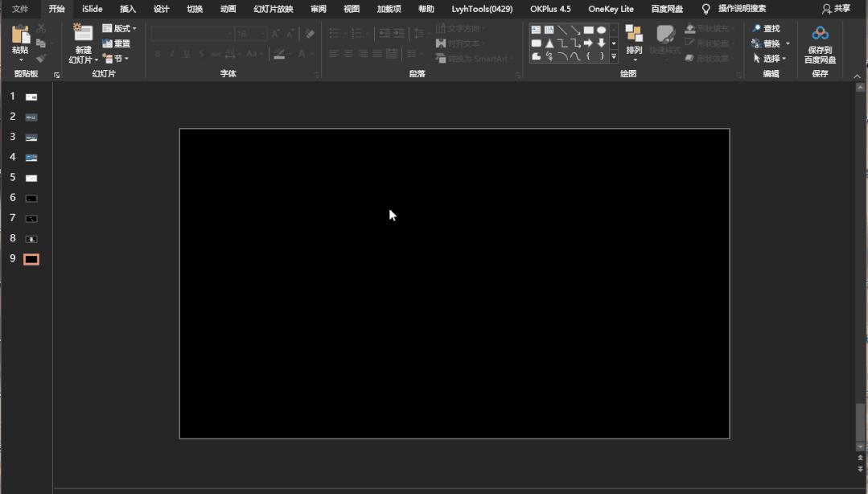The width and height of the screenshot is (868, 494).
Task: Click the Share (共享) button
Action: (836, 9)
